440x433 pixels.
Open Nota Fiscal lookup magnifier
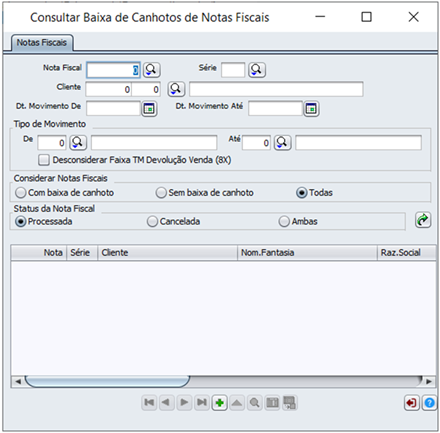click(x=152, y=70)
